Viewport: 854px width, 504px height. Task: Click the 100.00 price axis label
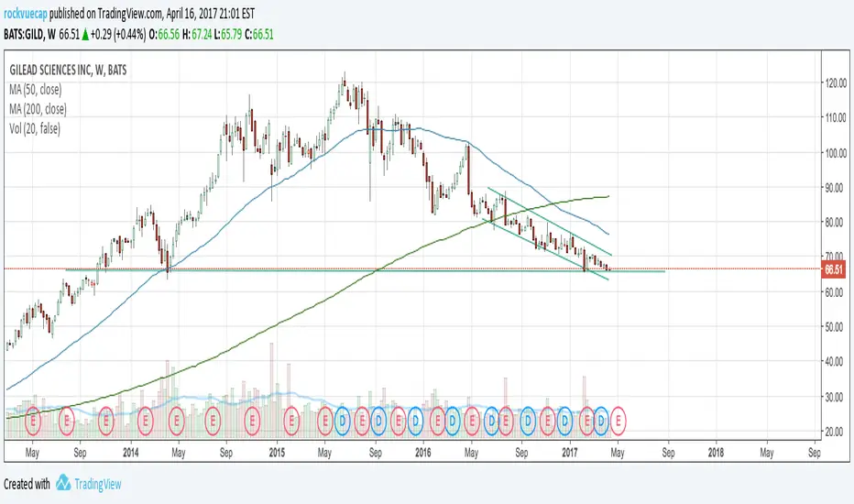click(836, 152)
